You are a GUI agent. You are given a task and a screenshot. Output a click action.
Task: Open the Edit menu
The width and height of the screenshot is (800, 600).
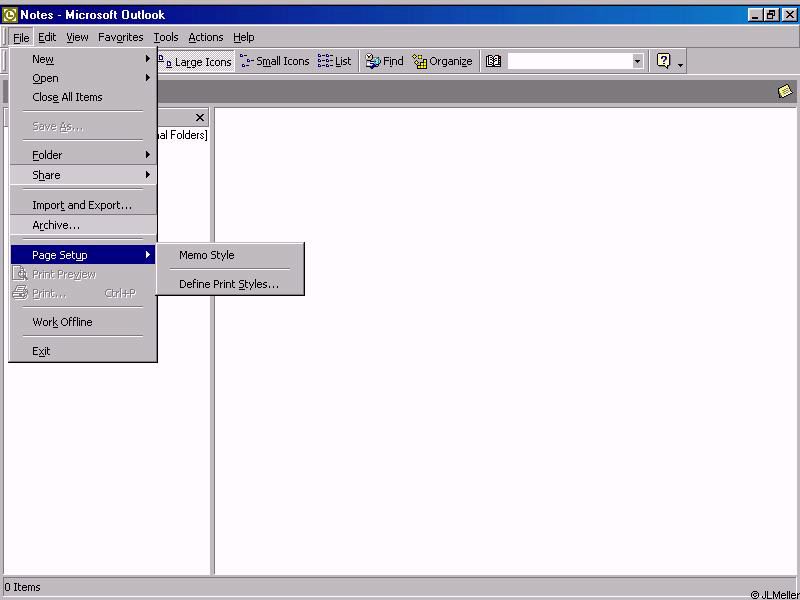[x=47, y=37]
